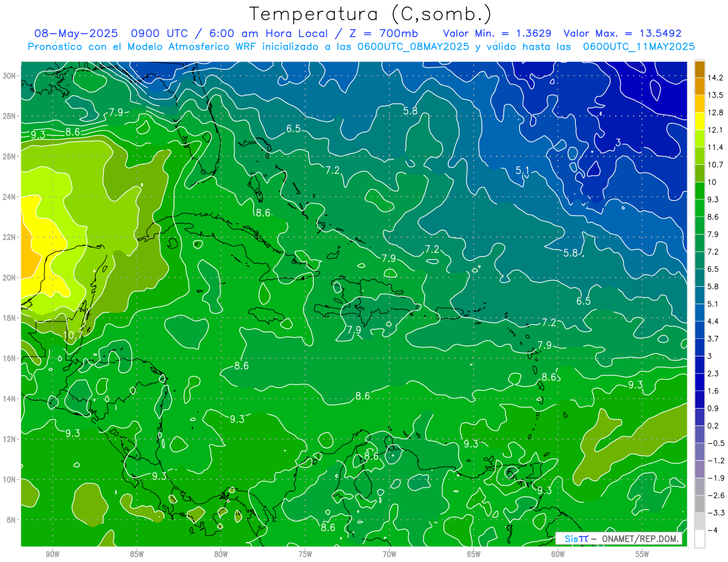This screenshot has height=562, width=728.
Task: Select "Valor Min. = 1.3629" text
Action: [497, 34]
